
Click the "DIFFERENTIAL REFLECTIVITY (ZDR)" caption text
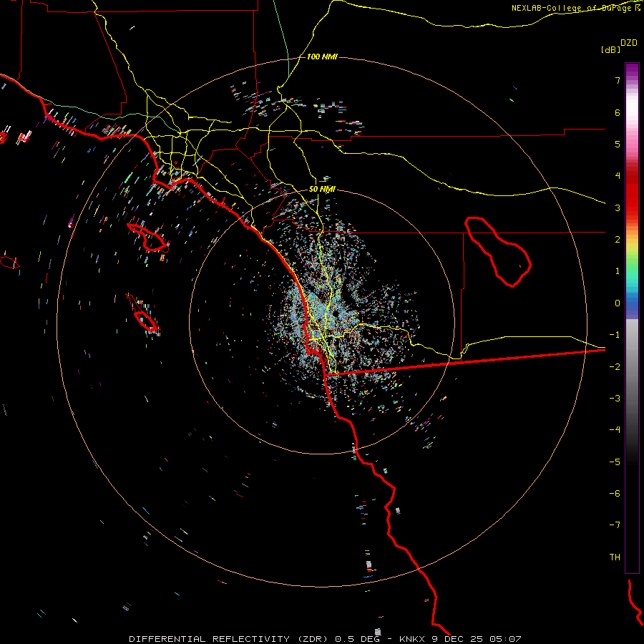tap(228, 639)
